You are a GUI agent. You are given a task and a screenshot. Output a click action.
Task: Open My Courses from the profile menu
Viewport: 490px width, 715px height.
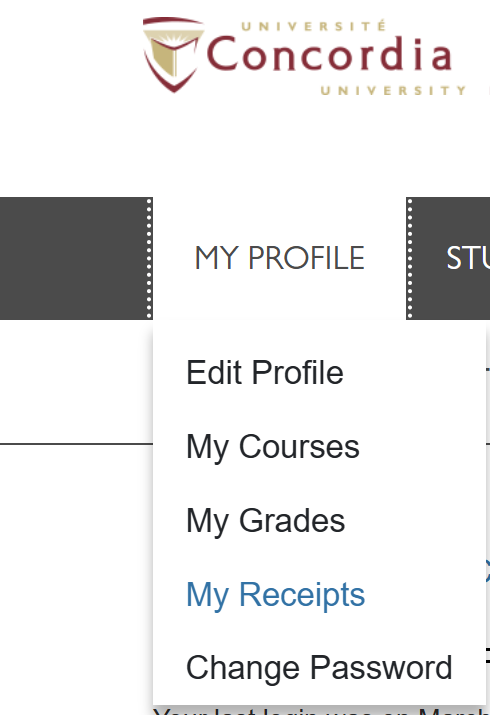(x=273, y=446)
